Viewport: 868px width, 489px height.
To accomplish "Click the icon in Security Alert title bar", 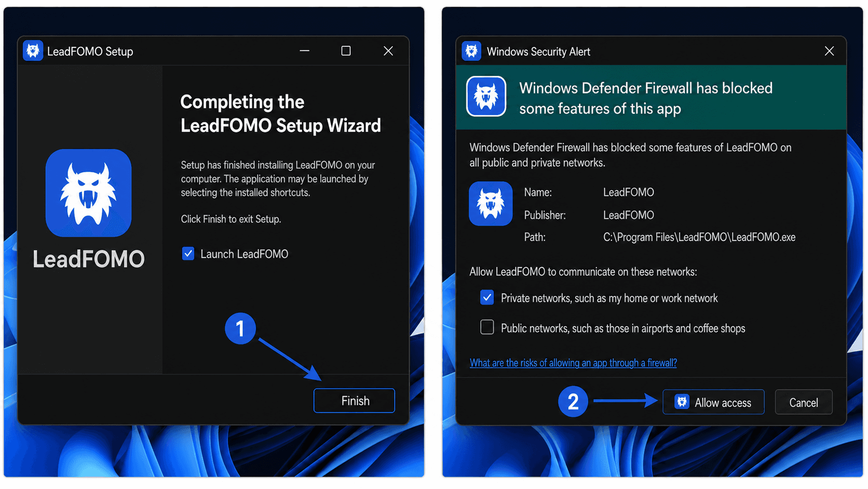I will [x=471, y=51].
